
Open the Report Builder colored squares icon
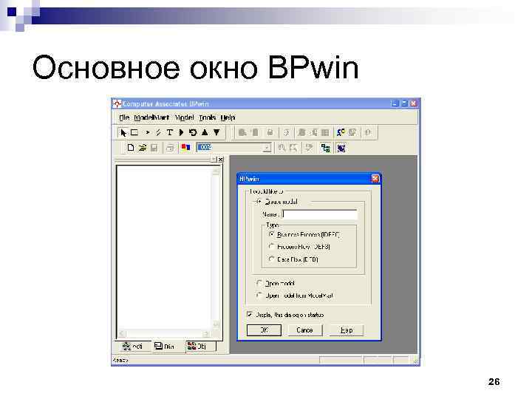[185, 148]
